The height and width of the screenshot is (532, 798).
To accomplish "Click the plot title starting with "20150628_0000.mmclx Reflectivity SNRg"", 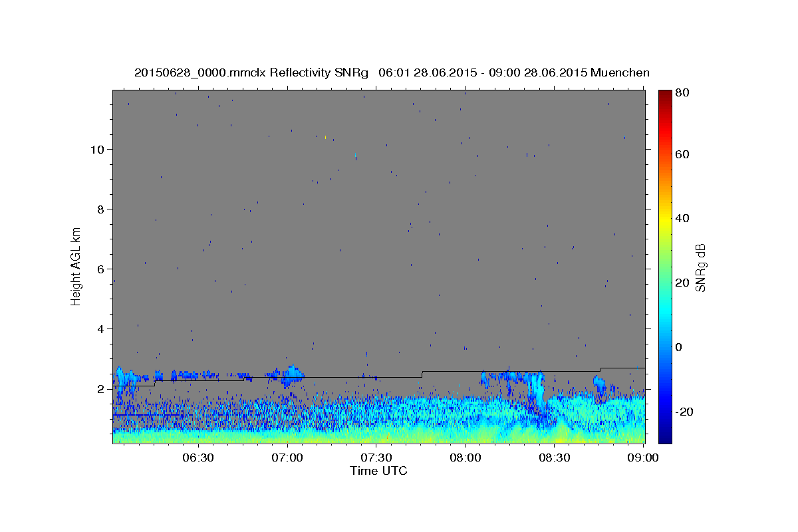I will click(392, 72).
